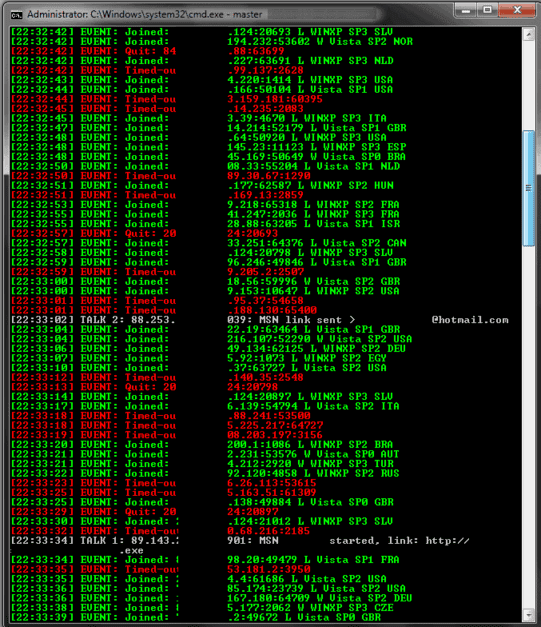Click the red address ".140.35:2548"
Image resolution: width=541 pixels, height=627 pixels.
(x=266, y=377)
